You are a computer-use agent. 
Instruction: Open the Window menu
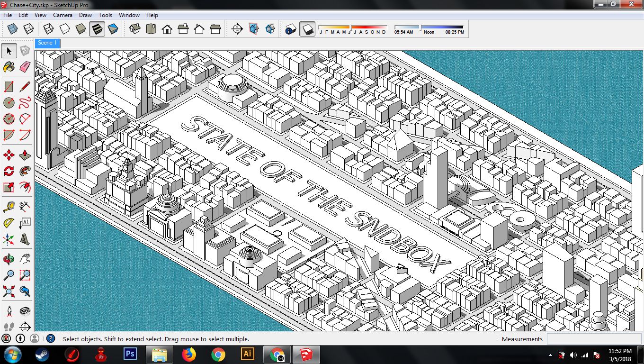pyautogui.click(x=129, y=15)
